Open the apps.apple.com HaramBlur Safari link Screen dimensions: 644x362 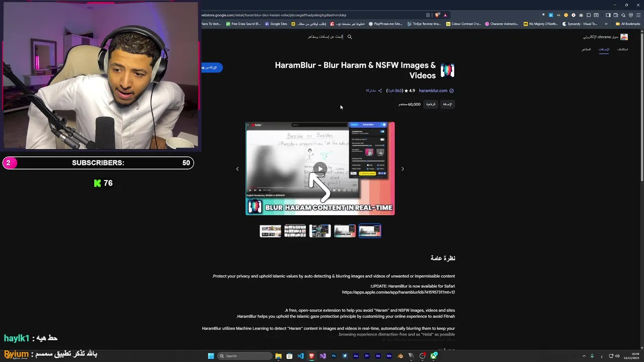[x=398, y=292]
